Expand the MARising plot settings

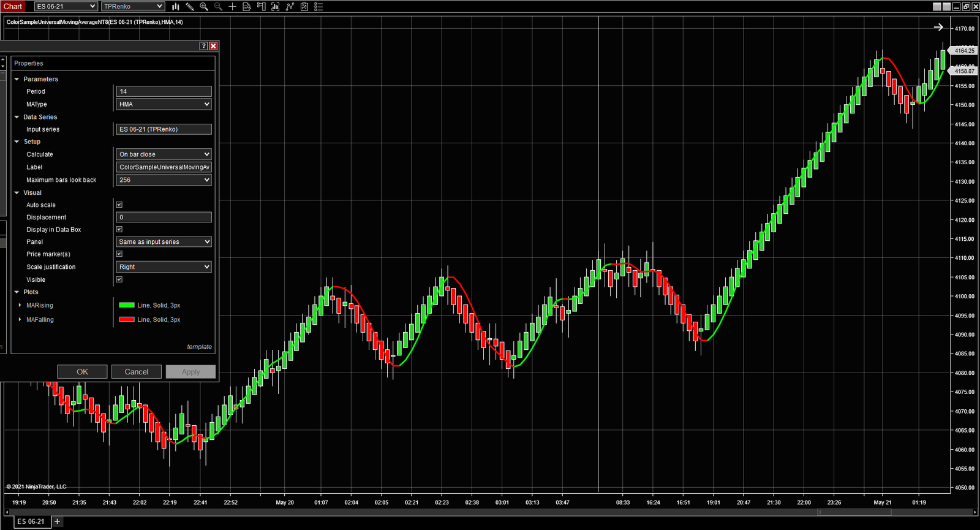tap(20, 305)
